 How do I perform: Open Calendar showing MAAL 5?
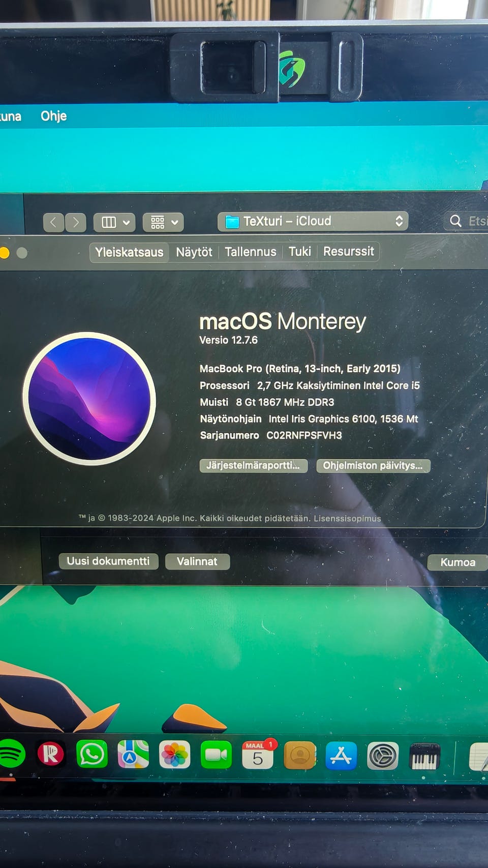click(x=258, y=755)
